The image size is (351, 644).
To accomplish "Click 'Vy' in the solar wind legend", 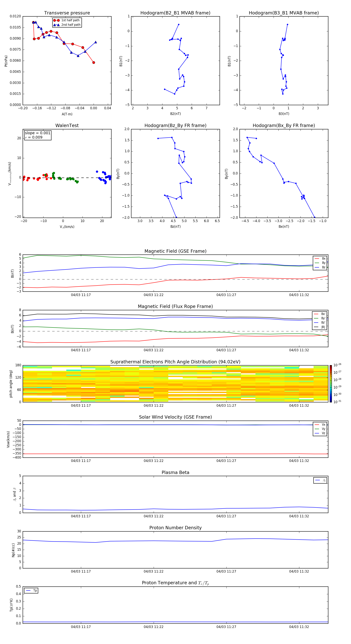I will point(324,429).
